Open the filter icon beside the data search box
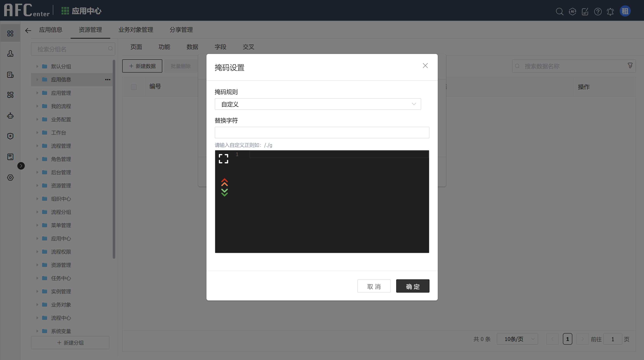The image size is (644, 360). 630,66
